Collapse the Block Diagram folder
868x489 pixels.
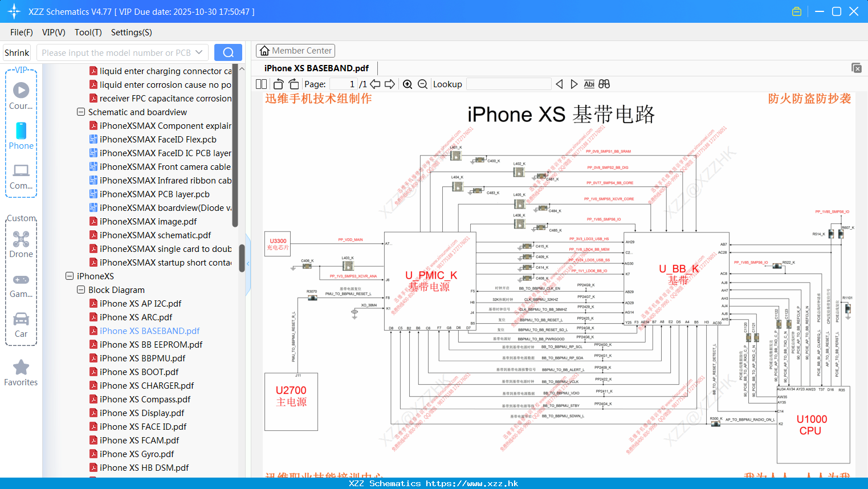[81, 290]
